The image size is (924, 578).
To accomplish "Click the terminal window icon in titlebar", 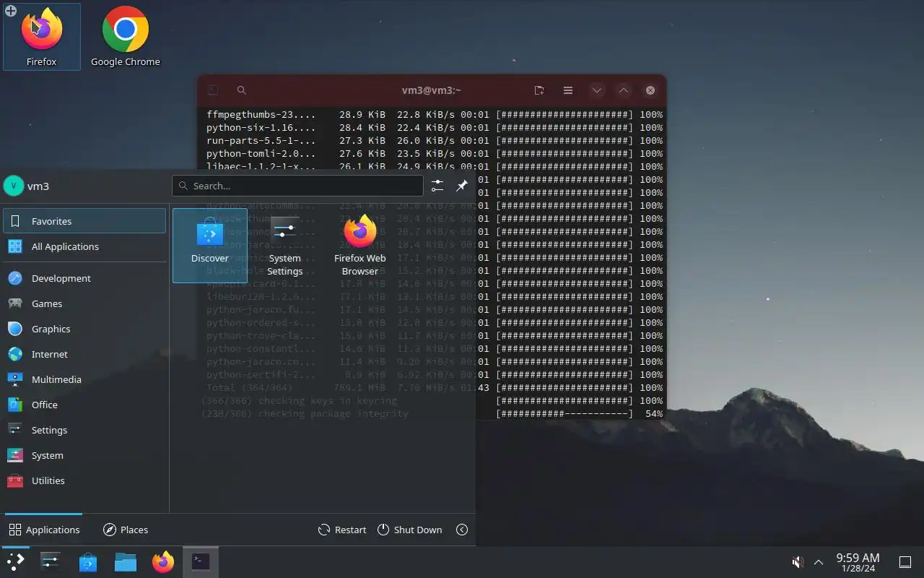I will click(213, 90).
